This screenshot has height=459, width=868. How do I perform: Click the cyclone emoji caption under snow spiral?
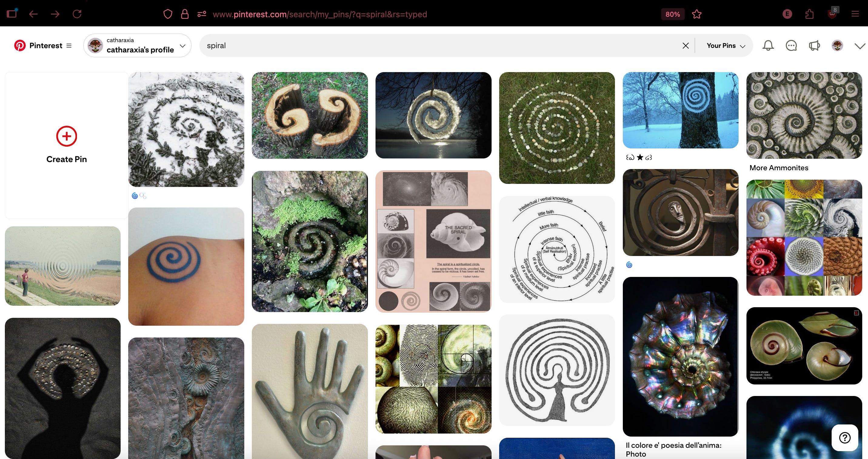[x=139, y=196]
